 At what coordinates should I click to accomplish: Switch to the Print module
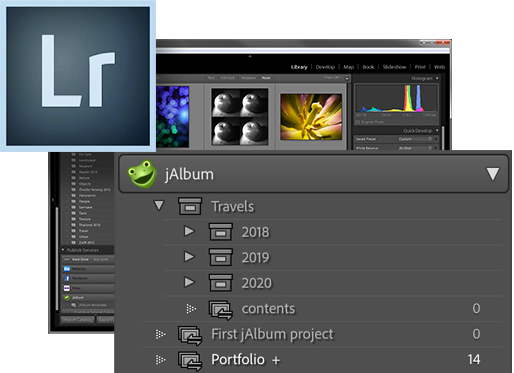pos(420,67)
